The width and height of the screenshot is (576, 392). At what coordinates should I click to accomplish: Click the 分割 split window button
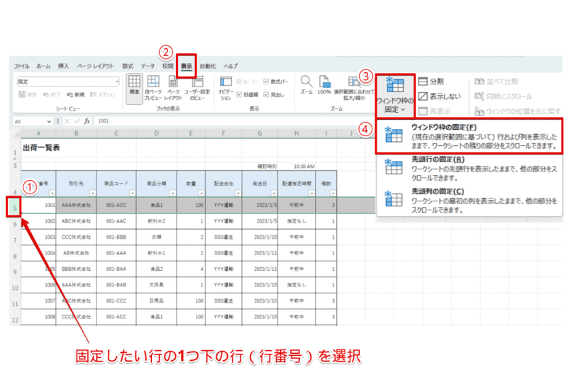tap(431, 82)
